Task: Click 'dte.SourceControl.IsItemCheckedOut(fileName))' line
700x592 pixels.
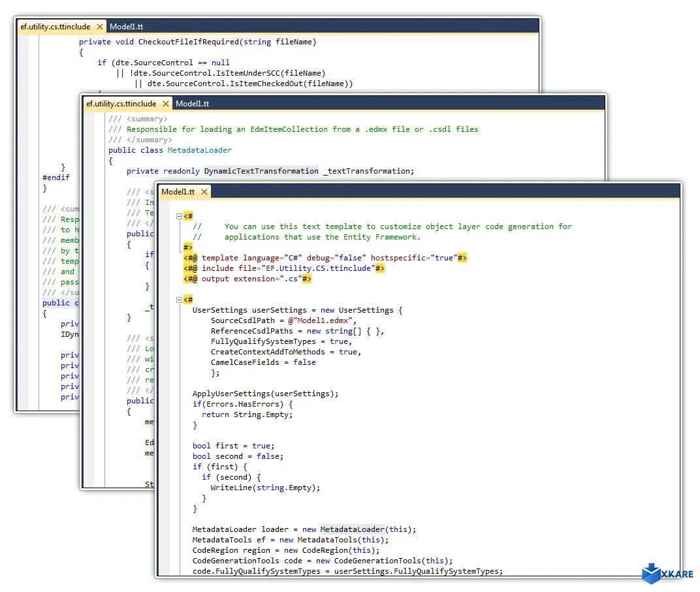Action: click(244, 84)
